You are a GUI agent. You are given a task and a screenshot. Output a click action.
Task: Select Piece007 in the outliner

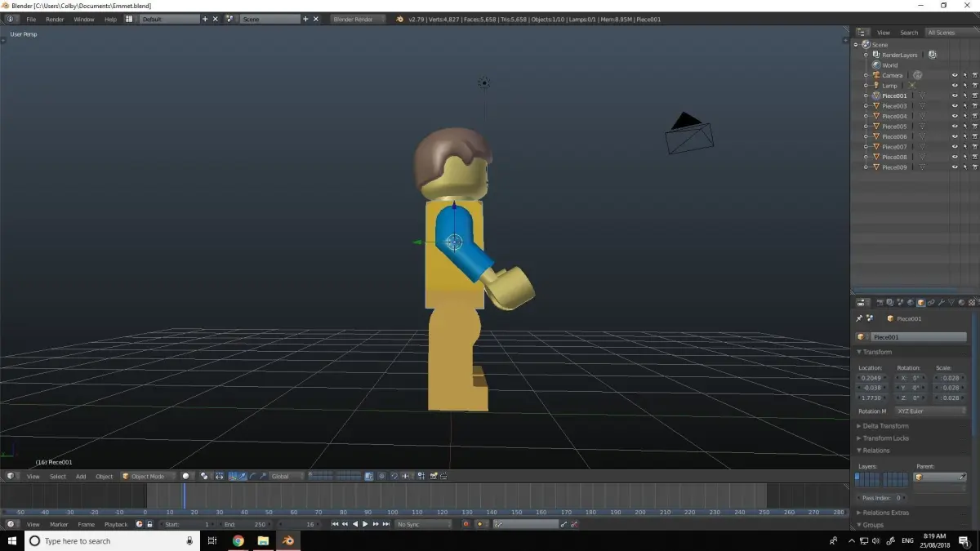(x=894, y=147)
